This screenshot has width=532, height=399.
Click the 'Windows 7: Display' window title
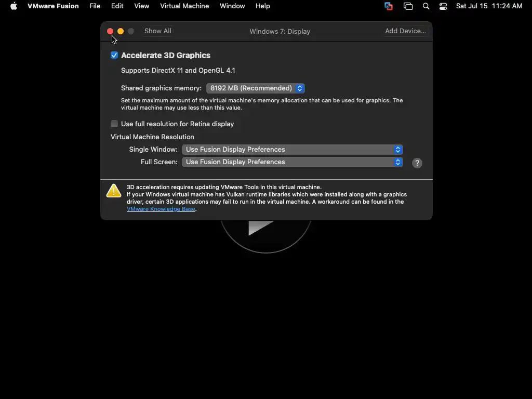tap(280, 31)
